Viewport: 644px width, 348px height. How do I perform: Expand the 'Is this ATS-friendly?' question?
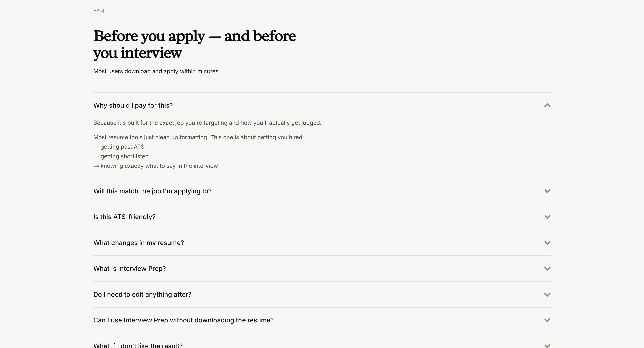coord(322,217)
